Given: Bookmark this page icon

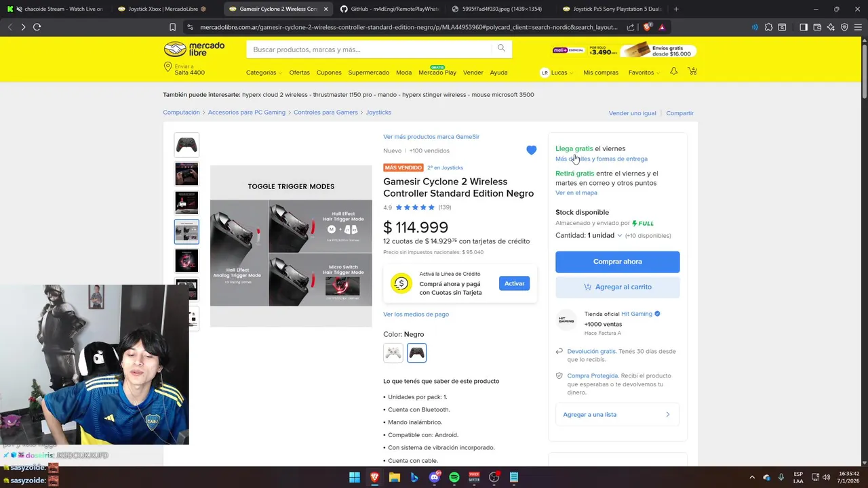Looking at the screenshot, I should coord(172,27).
